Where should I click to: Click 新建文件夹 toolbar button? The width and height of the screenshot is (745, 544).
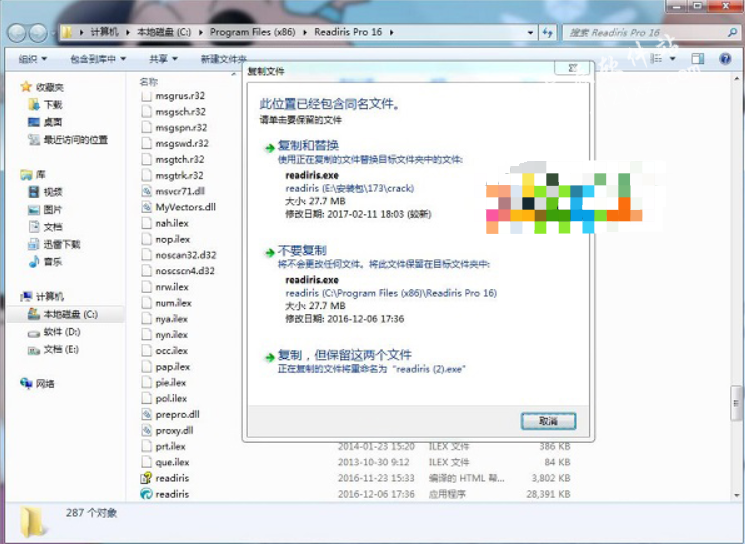[x=223, y=59]
